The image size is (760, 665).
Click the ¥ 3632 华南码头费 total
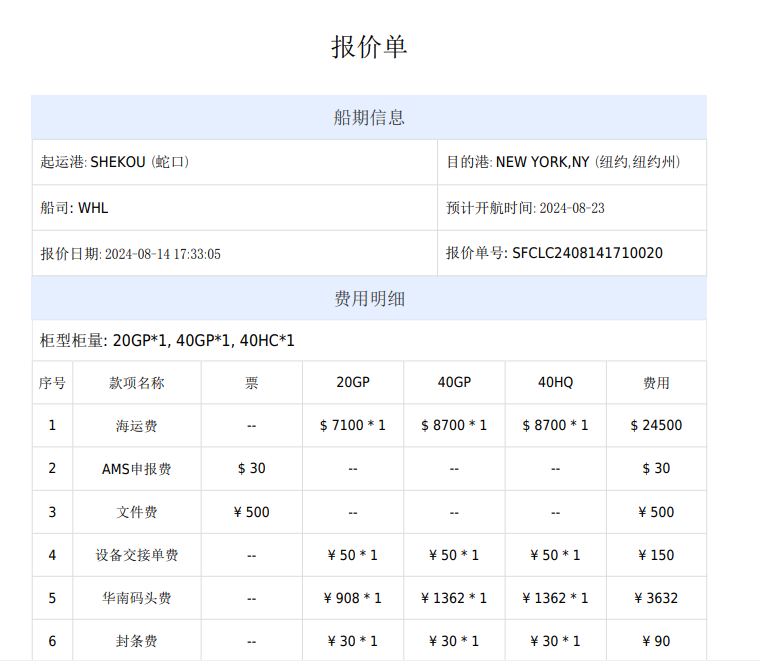pos(656,598)
